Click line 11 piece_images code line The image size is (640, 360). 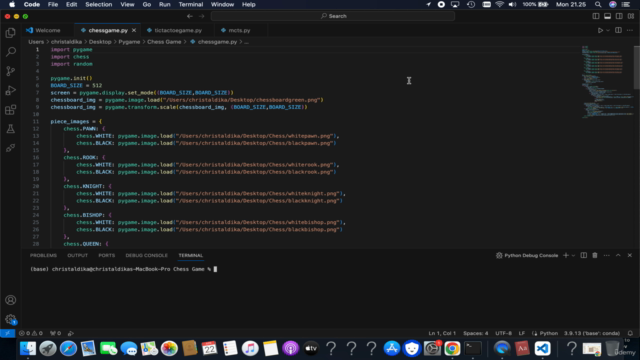76,122
